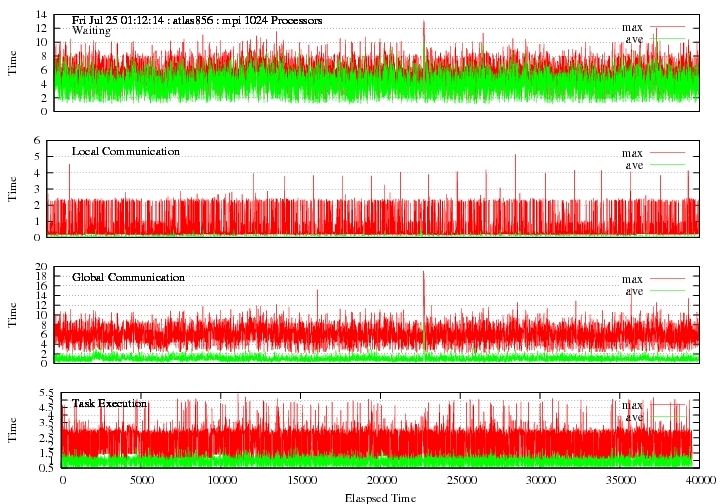Click the 'Elaspsed Time' x-axis label
720x504 pixels.
[380, 498]
